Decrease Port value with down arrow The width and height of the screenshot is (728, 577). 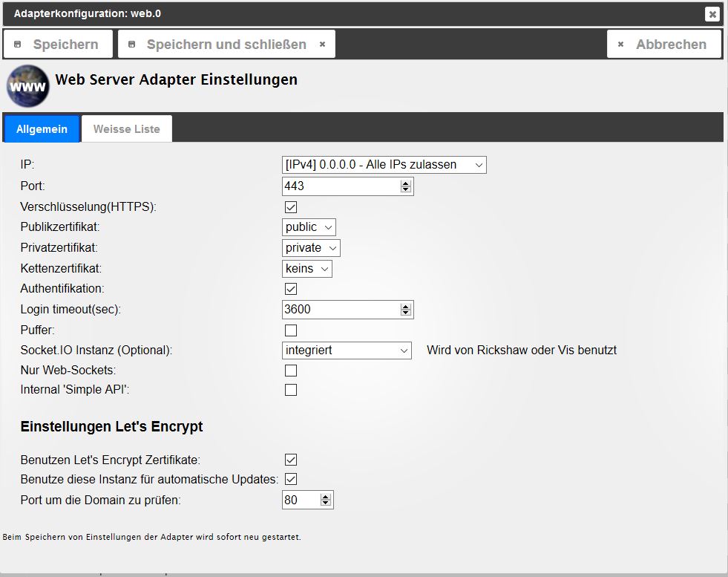pyautogui.click(x=406, y=189)
